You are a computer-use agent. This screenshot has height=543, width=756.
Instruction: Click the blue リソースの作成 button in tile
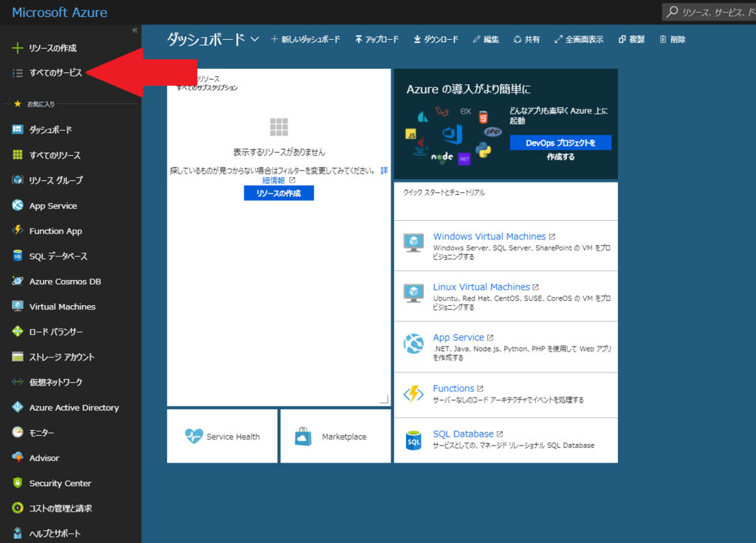click(278, 193)
